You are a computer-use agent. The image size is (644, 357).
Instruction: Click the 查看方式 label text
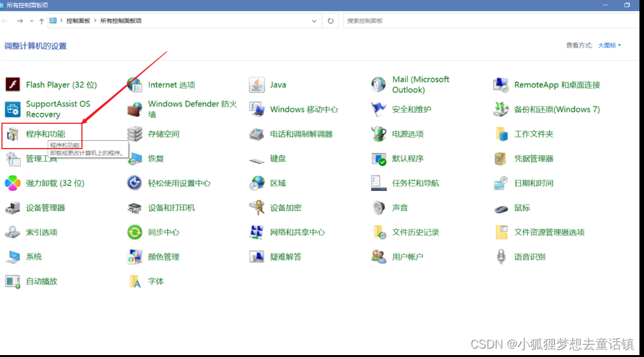coord(579,45)
